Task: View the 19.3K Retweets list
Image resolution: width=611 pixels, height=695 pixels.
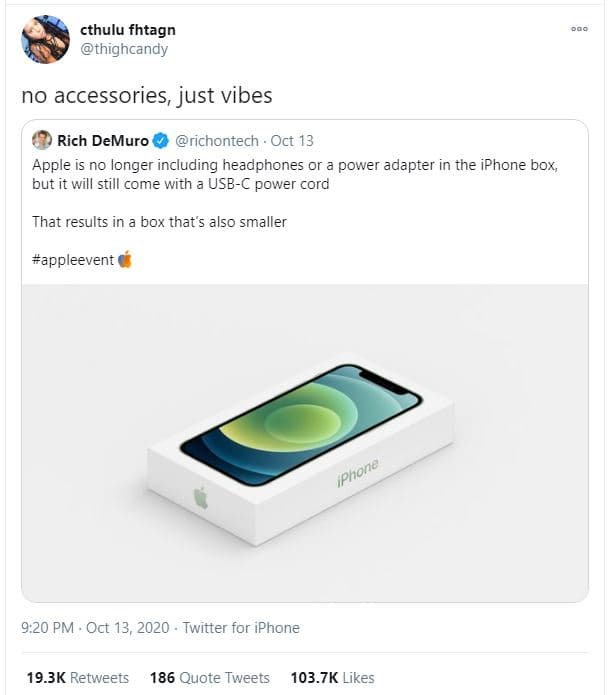Action: (77, 677)
